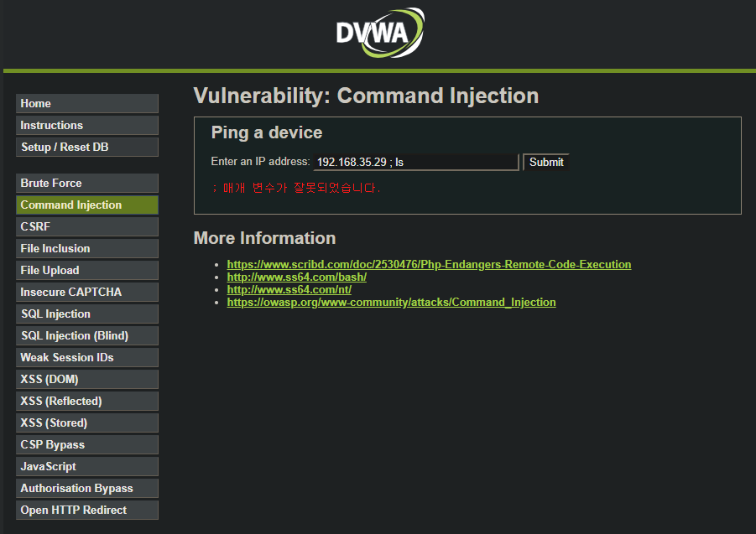This screenshot has width=756, height=534.
Task: Click the 'Vulnerability: Command Injection' title
Action: (x=366, y=96)
